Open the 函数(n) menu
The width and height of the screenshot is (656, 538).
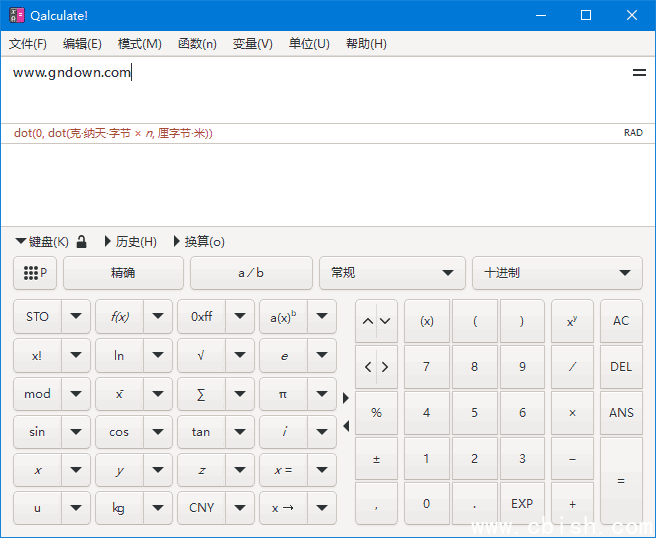(x=197, y=44)
